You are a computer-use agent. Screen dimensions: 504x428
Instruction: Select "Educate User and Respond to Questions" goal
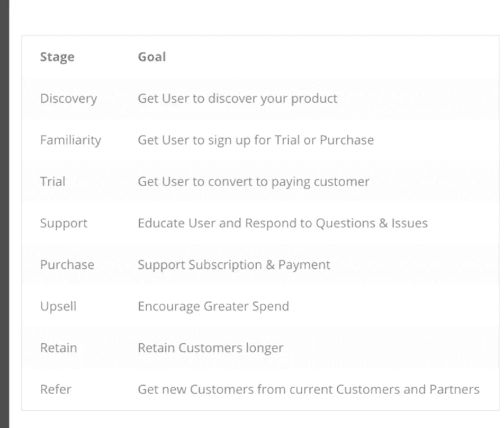click(x=283, y=223)
